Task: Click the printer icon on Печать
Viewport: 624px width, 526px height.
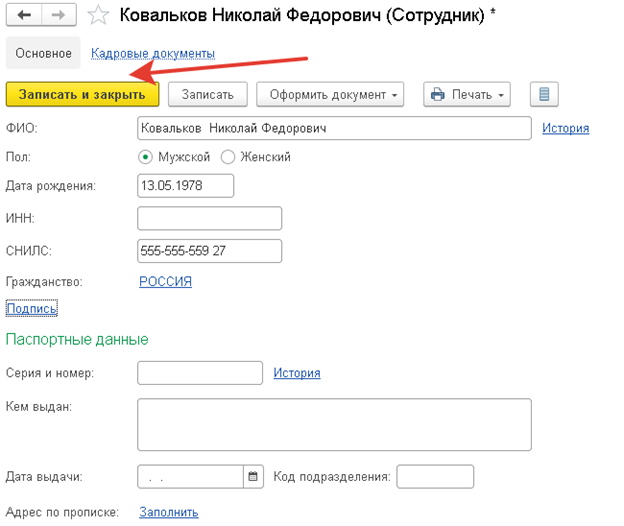Action: (x=437, y=95)
